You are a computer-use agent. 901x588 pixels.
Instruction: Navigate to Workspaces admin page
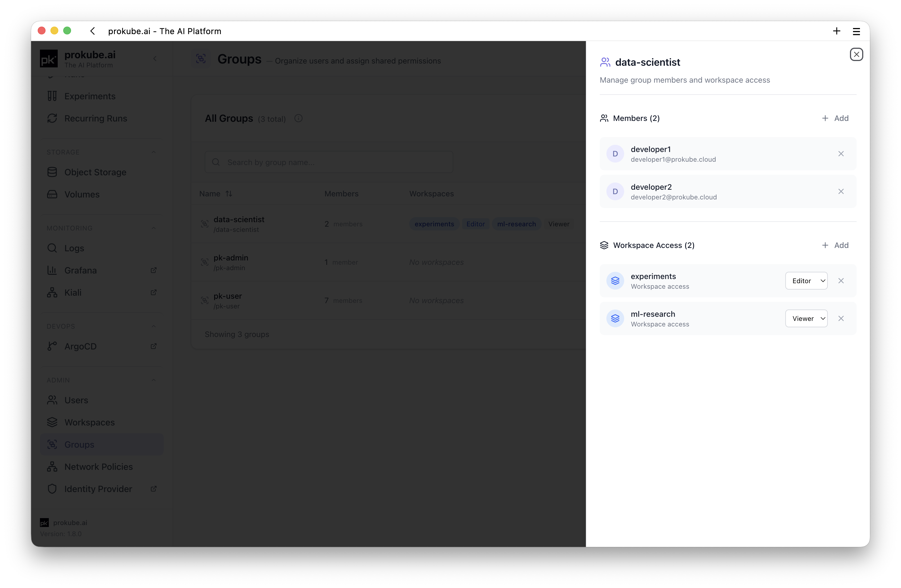point(102,422)
